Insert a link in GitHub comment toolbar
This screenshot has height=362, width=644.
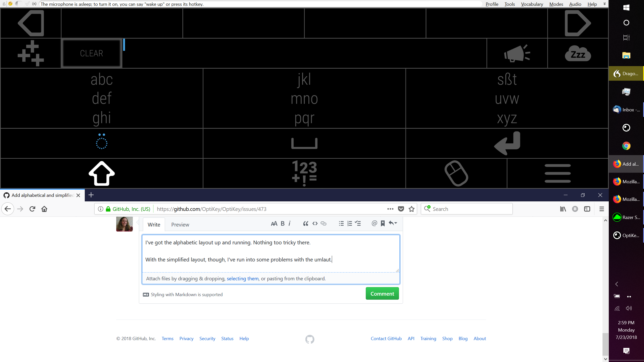[x=324, y=223]
